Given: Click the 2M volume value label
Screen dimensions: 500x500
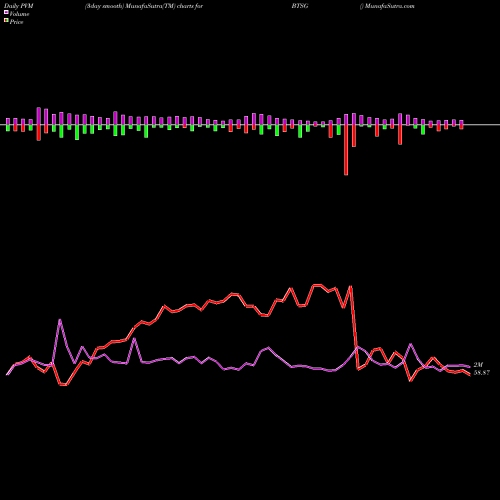Looking at the screenshot, I should click(478, 365).
